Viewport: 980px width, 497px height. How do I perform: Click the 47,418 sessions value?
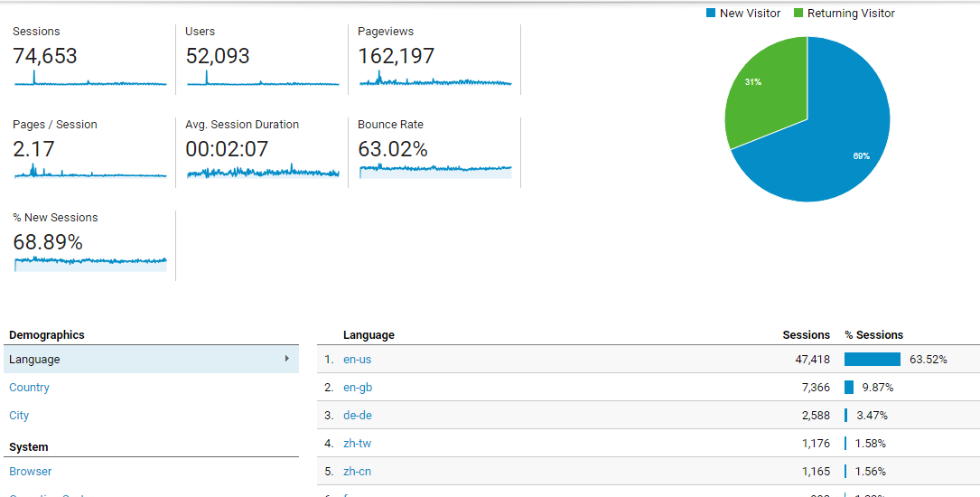tap(812, 360)
